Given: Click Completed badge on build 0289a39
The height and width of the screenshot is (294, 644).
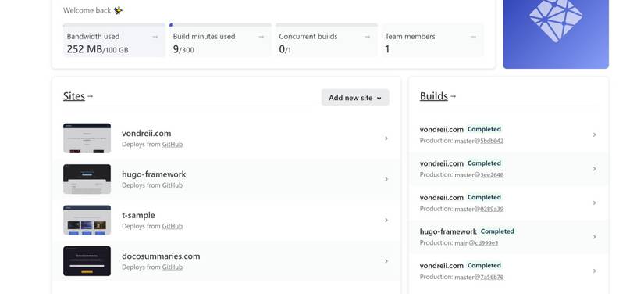Looking at the screenshot, I should pos(484,197).
